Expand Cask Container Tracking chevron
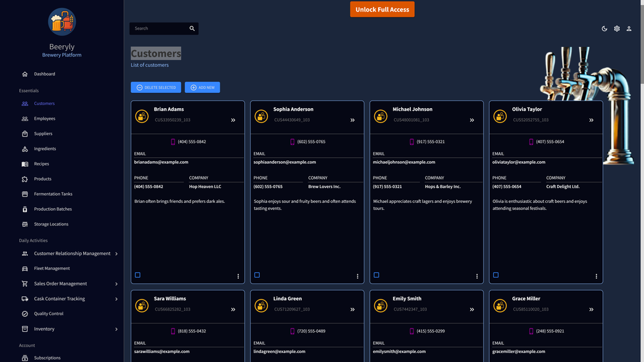 (x=116, y=299)
